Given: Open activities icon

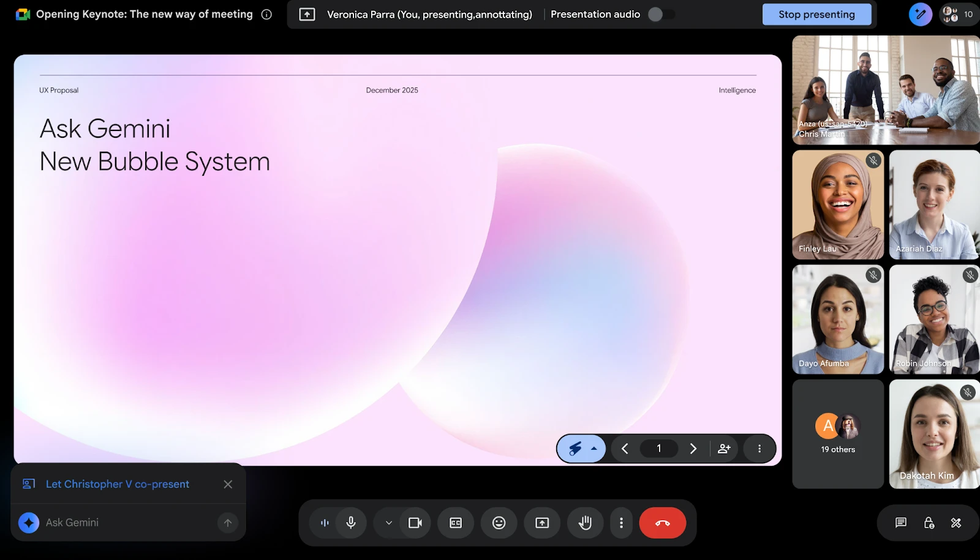Looking at the screenshot, I should click(x=956, y=523).
